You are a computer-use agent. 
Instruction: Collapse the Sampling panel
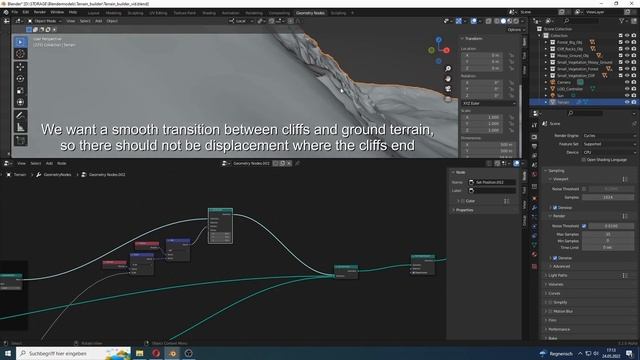pos(556,171)
